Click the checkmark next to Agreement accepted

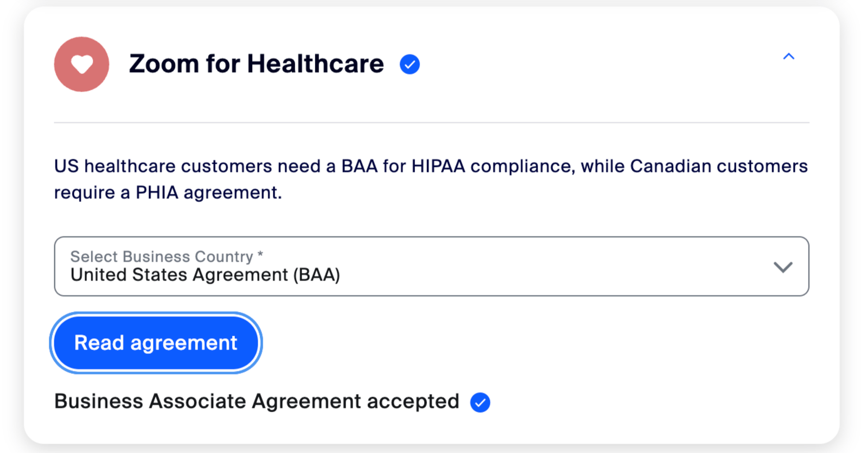480,403
